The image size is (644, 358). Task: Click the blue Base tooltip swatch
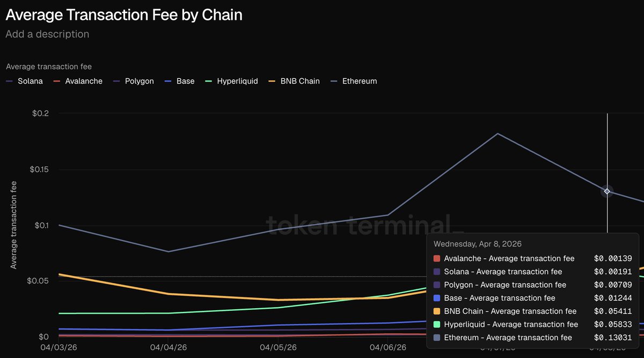[x=437, y=298]
